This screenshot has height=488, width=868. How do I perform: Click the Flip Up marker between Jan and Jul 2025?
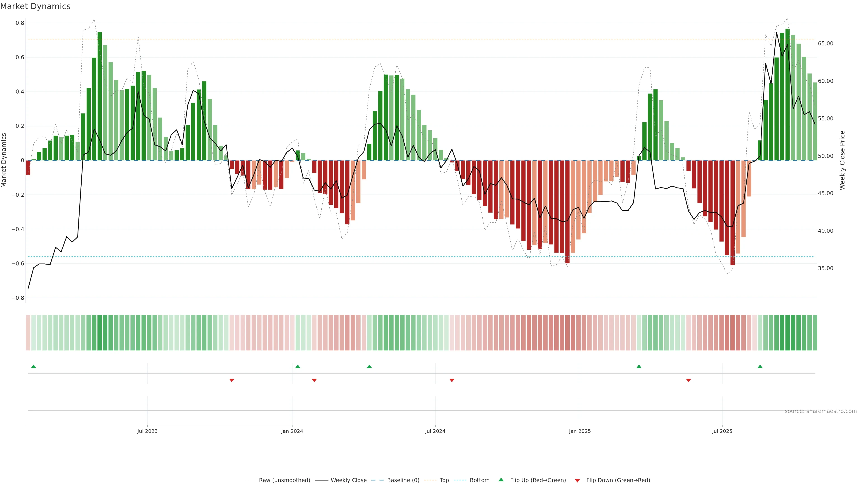tap(639, 366)
